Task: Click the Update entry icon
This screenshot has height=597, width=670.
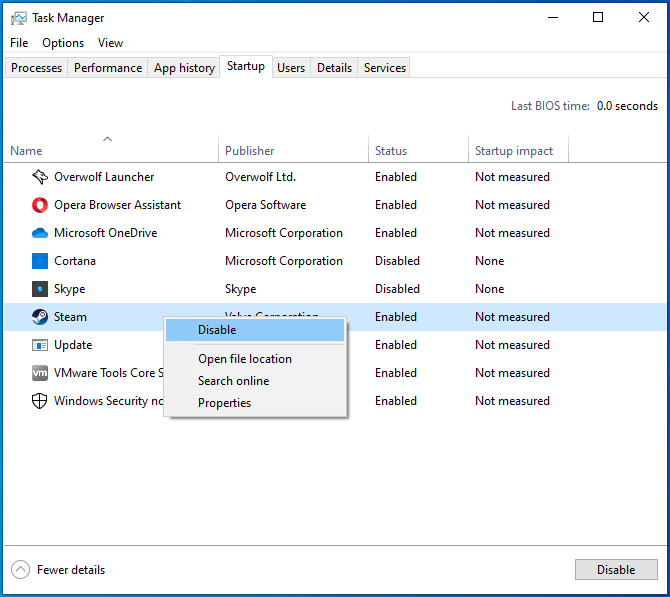Action: click(x=40, y=345)
